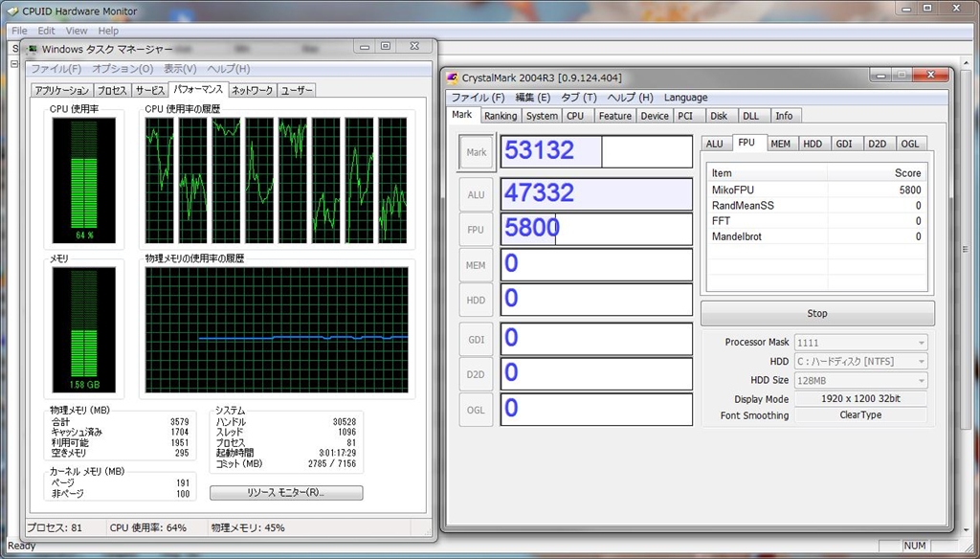980x559 pixels.
Task: Click the Windows Task Manager title bar icon
Action: 33,49
